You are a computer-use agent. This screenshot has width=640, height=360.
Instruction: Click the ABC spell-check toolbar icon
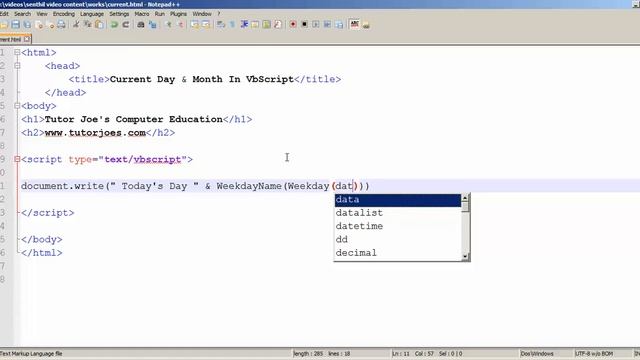[x=354, y=24]
